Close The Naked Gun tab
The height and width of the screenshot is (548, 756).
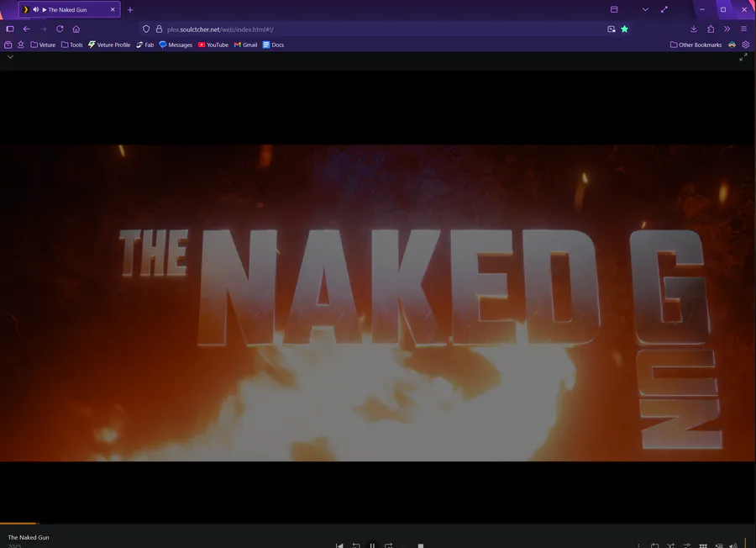coord(113,9)
